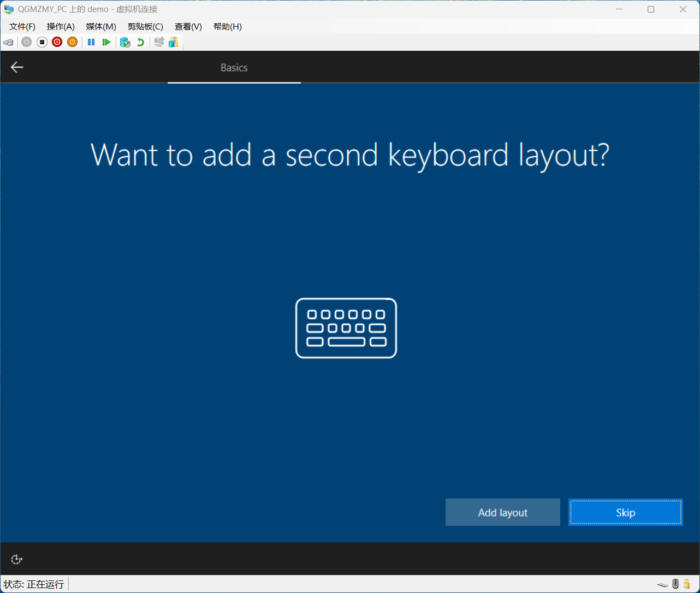Image resolution: width=700 pixels, height=593 pixels.
Task: Create a checkpoint with the toolbar icon
Action: click(x=125, y=42)
